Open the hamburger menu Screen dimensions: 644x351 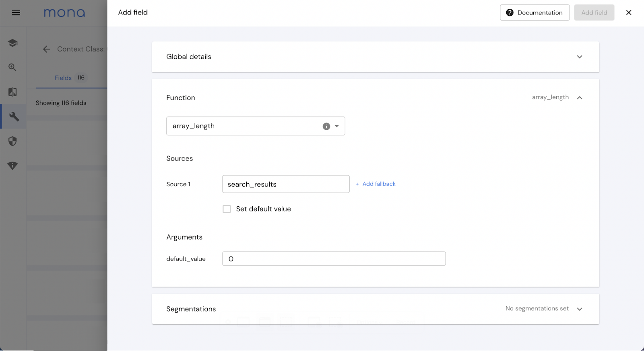(x=16, y=12)
